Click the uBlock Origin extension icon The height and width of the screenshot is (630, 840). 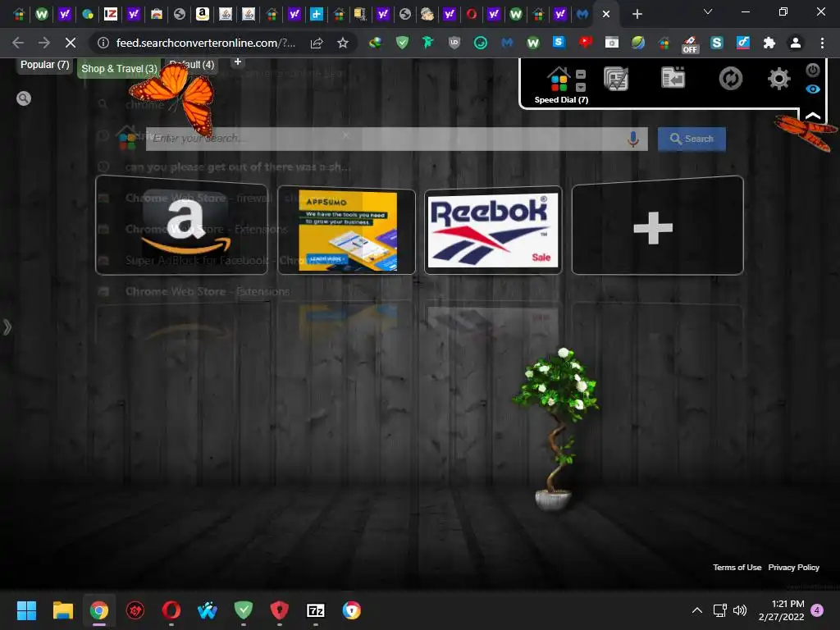[x=454, y=43]
